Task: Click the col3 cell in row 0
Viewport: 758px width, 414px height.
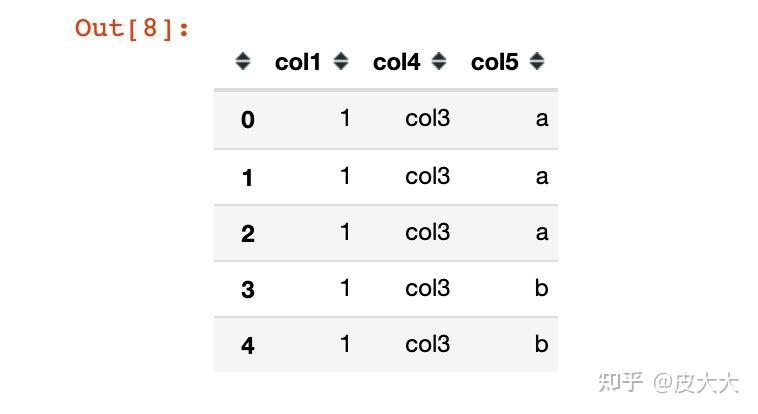Action: (427, 118)
